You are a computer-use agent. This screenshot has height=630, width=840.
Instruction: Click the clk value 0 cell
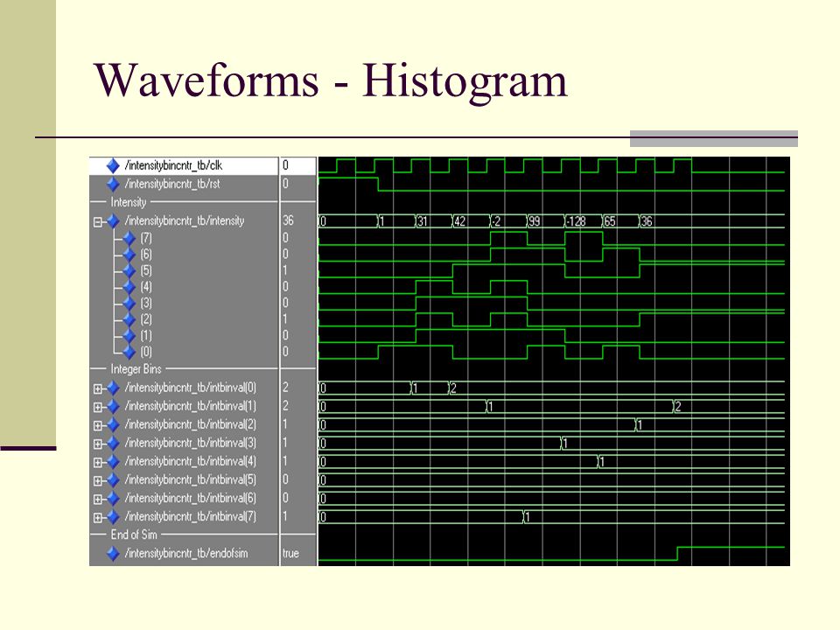point(297,165)
